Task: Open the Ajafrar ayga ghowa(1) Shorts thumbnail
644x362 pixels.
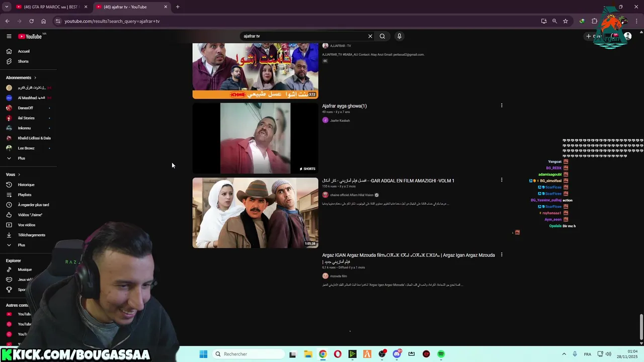Action: pyautogui.click(x=255, y=138)
